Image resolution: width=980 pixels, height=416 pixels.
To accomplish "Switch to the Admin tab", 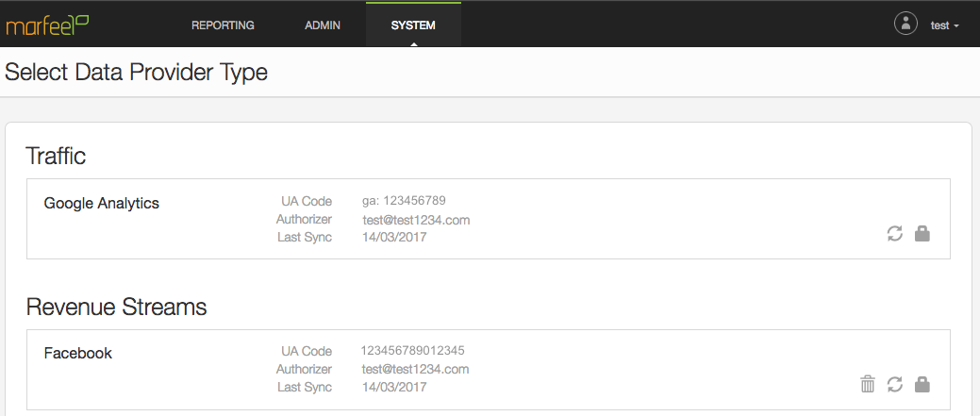I will (x=323, y=25).
